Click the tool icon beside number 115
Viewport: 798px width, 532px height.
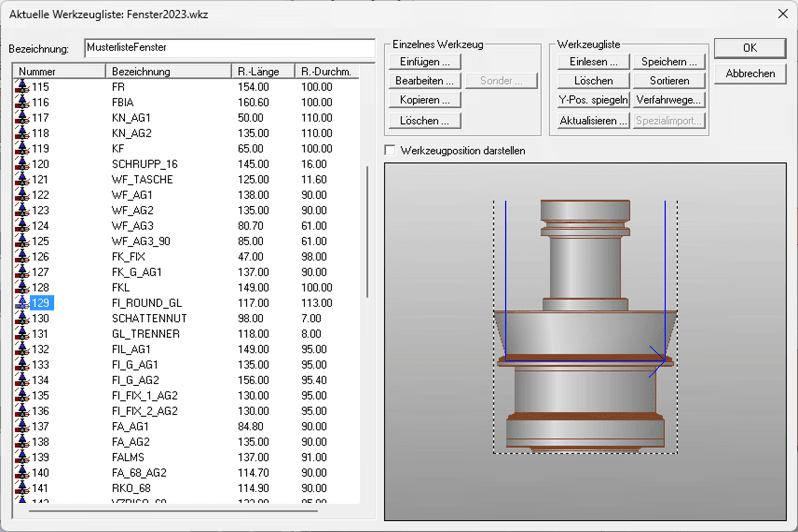click(22, 87)
